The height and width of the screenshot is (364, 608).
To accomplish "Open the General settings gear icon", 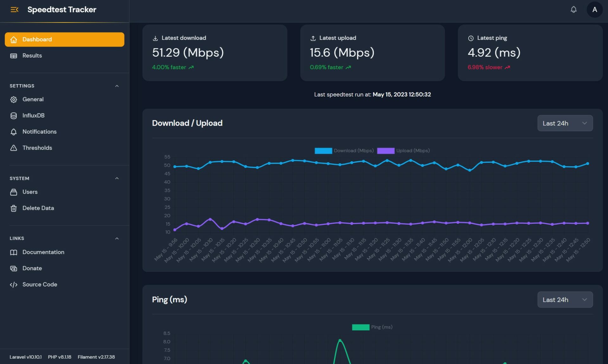I will click(14, 99).
